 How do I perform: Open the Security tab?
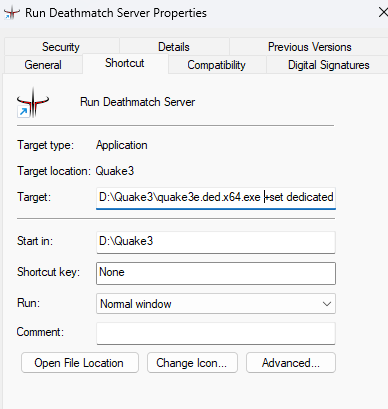61,47
